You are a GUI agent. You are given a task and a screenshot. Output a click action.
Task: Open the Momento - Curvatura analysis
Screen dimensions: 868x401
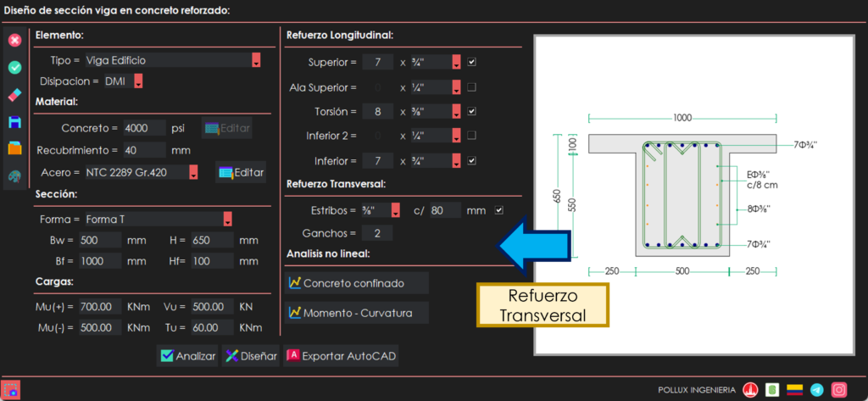354,313
